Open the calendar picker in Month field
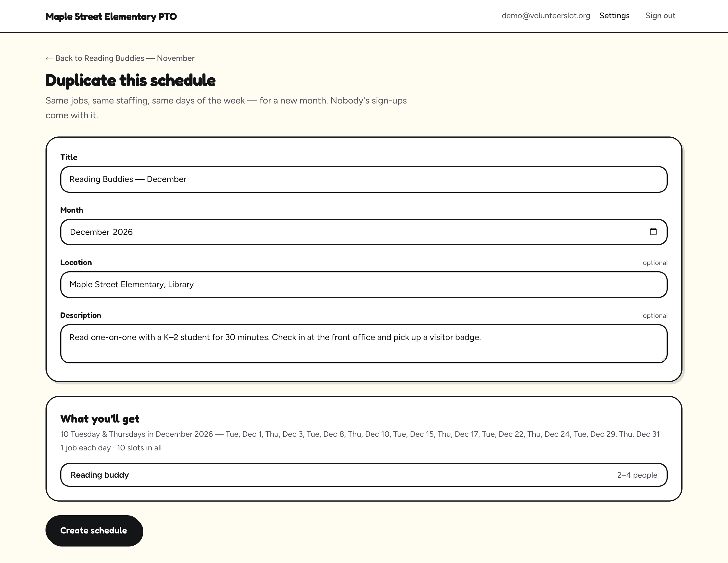 [x=653, y=232]
